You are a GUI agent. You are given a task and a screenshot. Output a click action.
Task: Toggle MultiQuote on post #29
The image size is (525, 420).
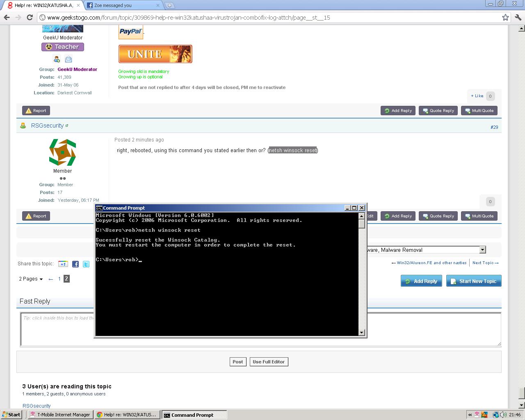479,216
